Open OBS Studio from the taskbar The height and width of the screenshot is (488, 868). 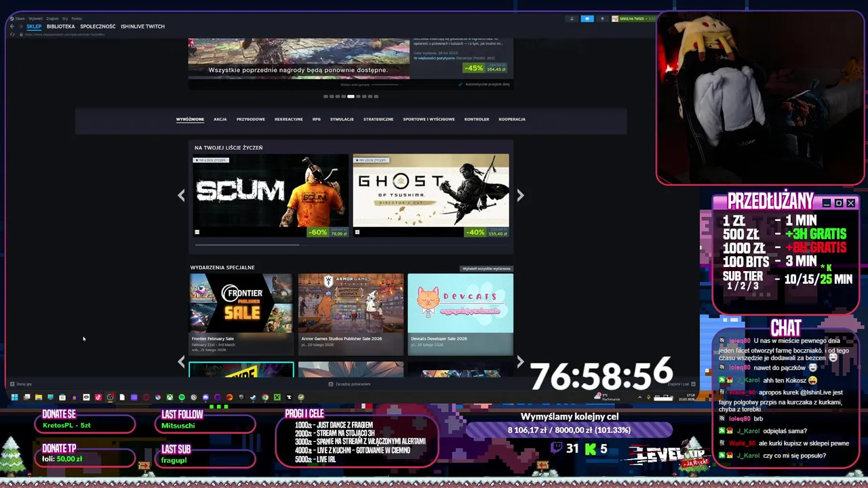tap(110, 397)
